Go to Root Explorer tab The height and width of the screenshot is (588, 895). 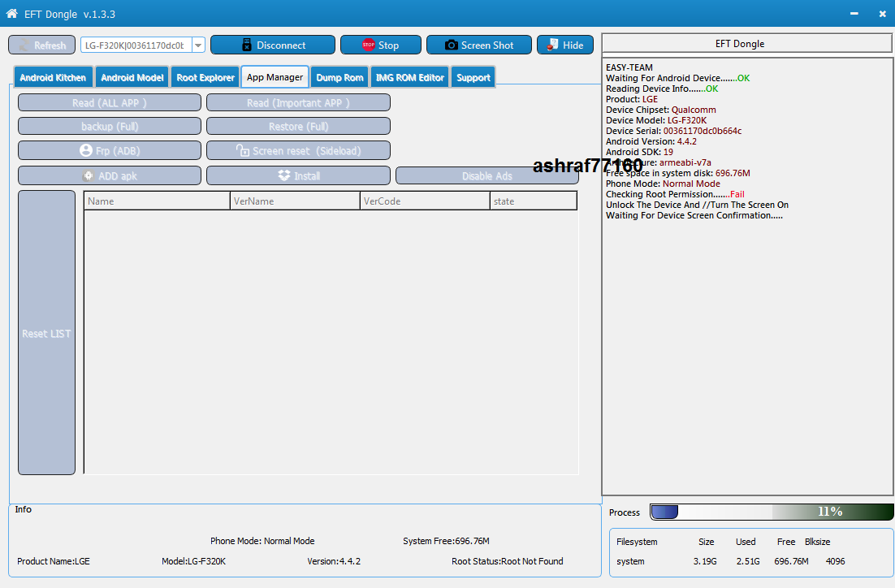[205, 77]
